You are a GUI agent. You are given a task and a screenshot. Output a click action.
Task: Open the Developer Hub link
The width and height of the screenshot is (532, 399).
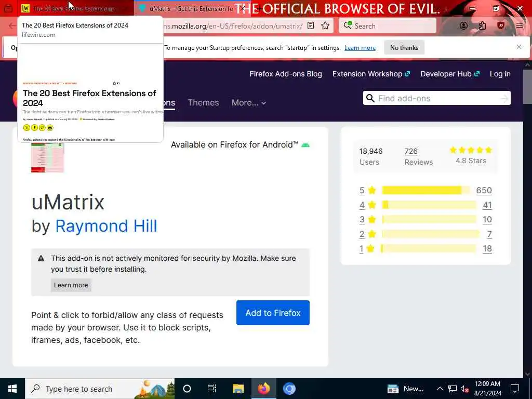[450, 74]
